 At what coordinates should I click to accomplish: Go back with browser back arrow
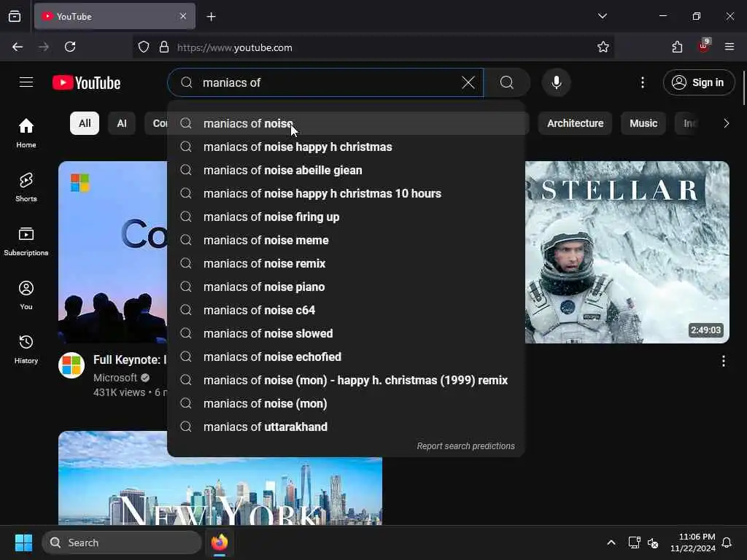pos(18,47)
